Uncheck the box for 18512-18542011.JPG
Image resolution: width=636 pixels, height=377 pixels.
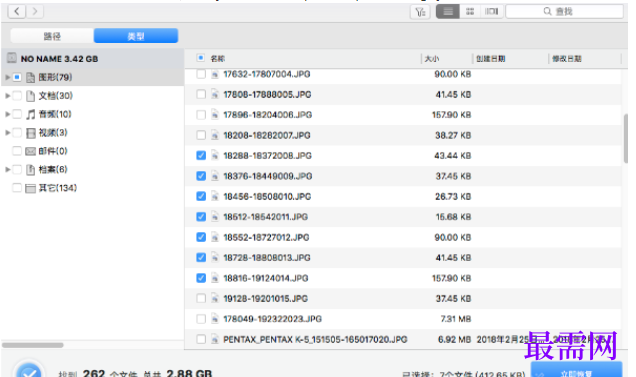click(x=201, y=217)
